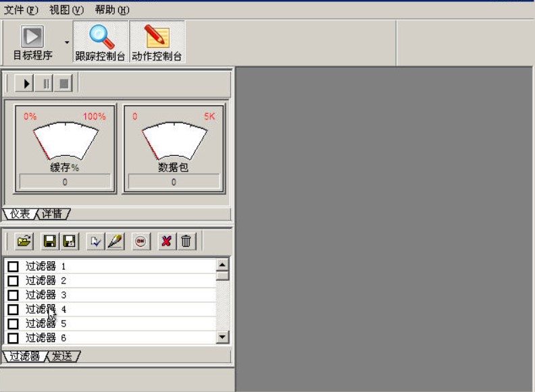Enable the 过滤器 1 checkbox
This screenshot has height=392, width=535.
click(13, 267)
